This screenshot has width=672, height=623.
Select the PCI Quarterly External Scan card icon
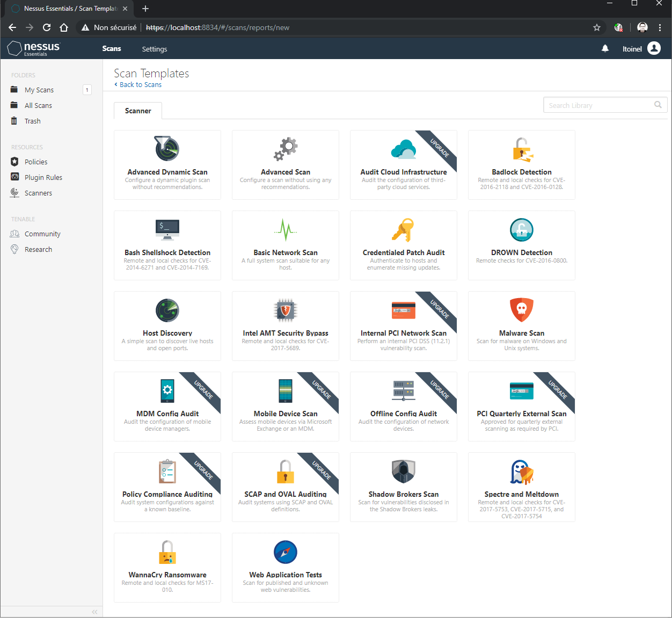(x=522, y=391)
